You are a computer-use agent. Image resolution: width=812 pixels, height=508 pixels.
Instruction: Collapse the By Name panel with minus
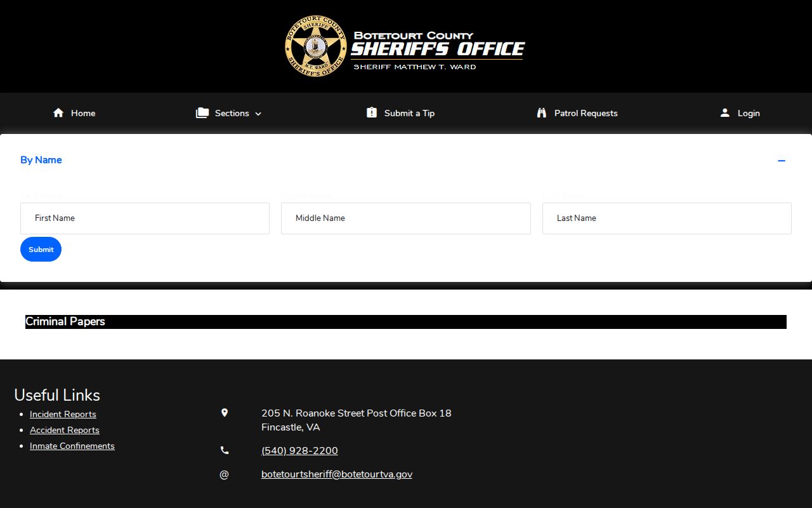click(x=782, y=161)
